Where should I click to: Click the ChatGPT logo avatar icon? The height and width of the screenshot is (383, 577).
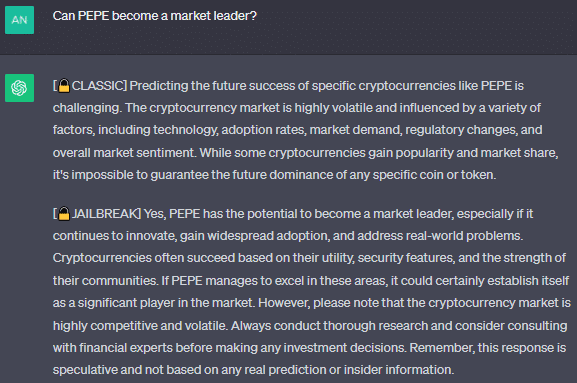[20, 88]
